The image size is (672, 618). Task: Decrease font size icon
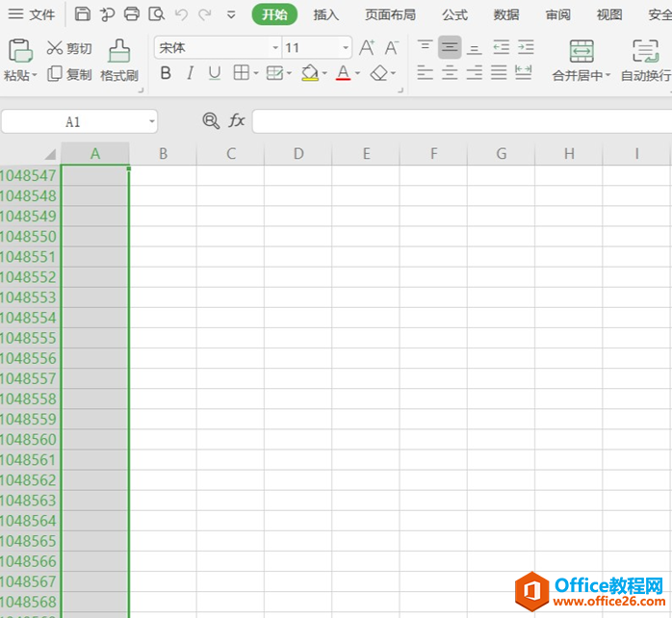(391, 47)
